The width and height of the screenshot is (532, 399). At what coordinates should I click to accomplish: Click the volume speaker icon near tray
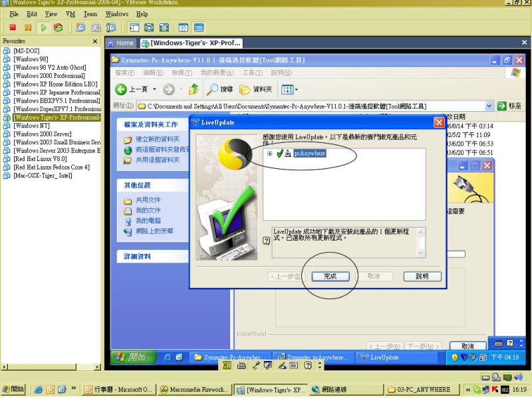click(x=518, y=377)
